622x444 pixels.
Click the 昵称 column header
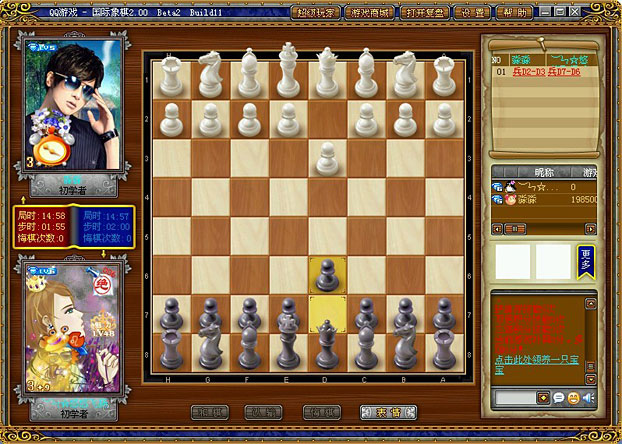[544, 173]
